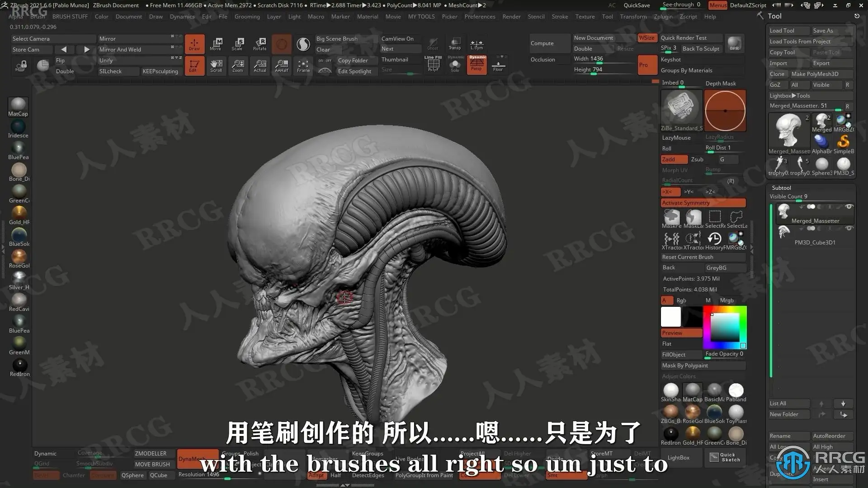The height and width of the screenshot is (488, 868).
Task: Select the History brush icon
Action: (715, 240)
